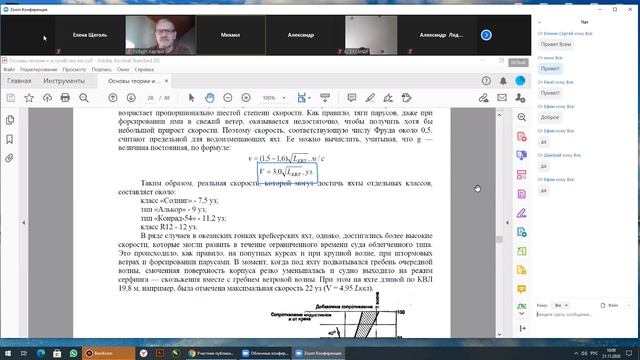
Task: Print the PDF document
Action: [x=65, y=98]
